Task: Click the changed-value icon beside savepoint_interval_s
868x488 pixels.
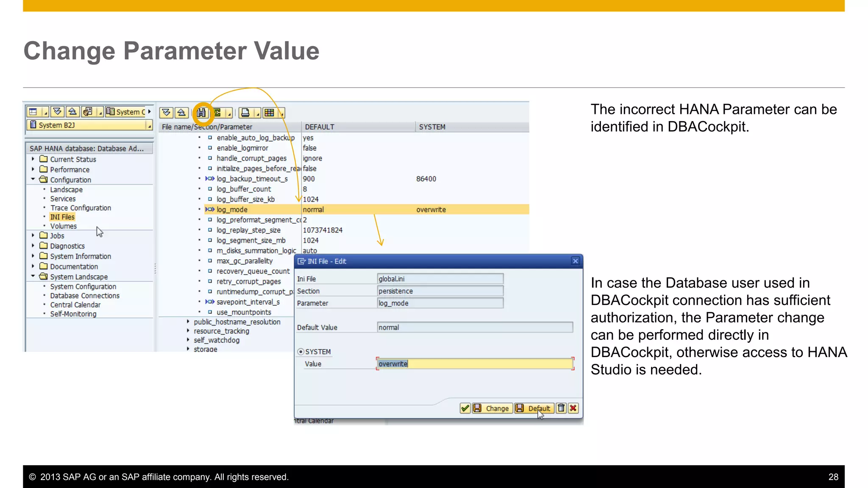Action: pos(210,302)
